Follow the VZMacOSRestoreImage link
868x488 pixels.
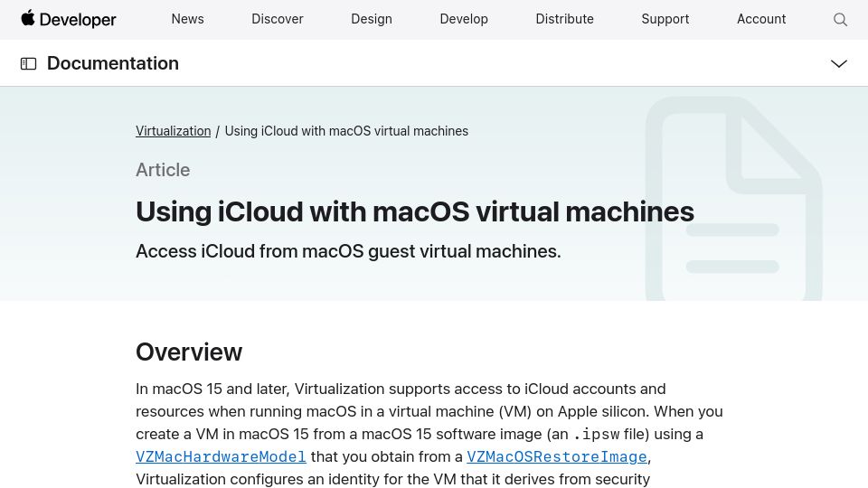click(x=557, y=457)
